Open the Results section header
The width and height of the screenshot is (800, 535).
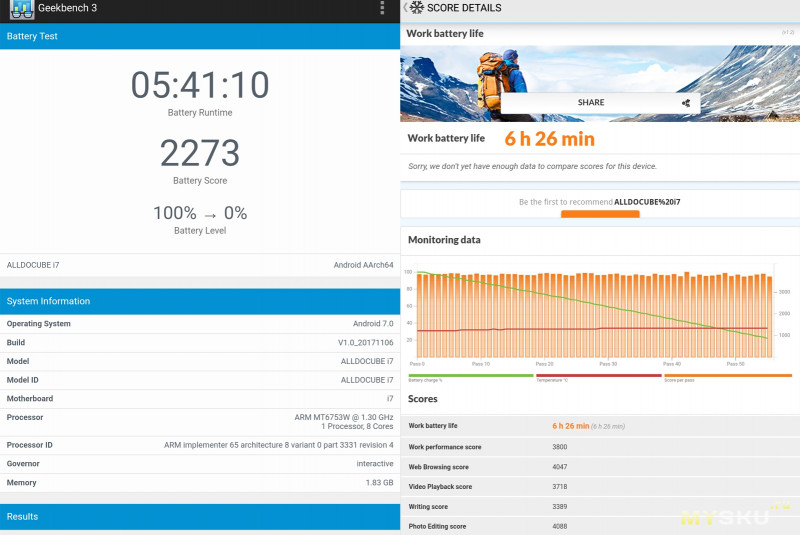click(200, 517)
